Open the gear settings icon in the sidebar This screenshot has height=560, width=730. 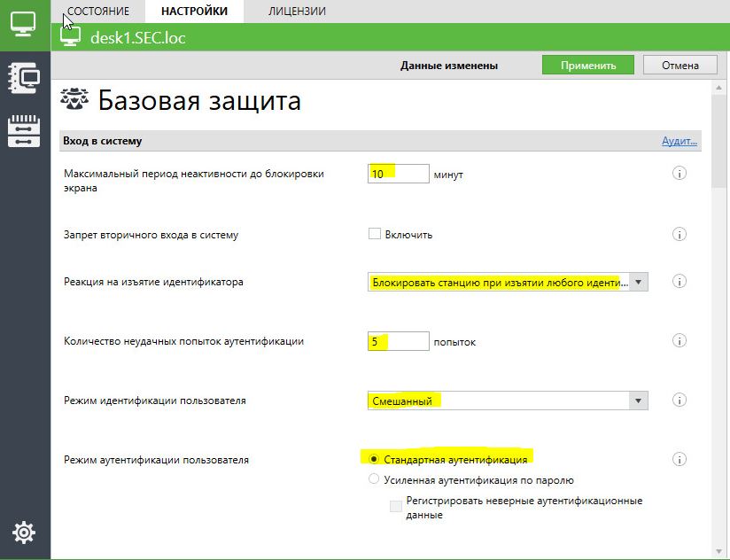point(24,533)
